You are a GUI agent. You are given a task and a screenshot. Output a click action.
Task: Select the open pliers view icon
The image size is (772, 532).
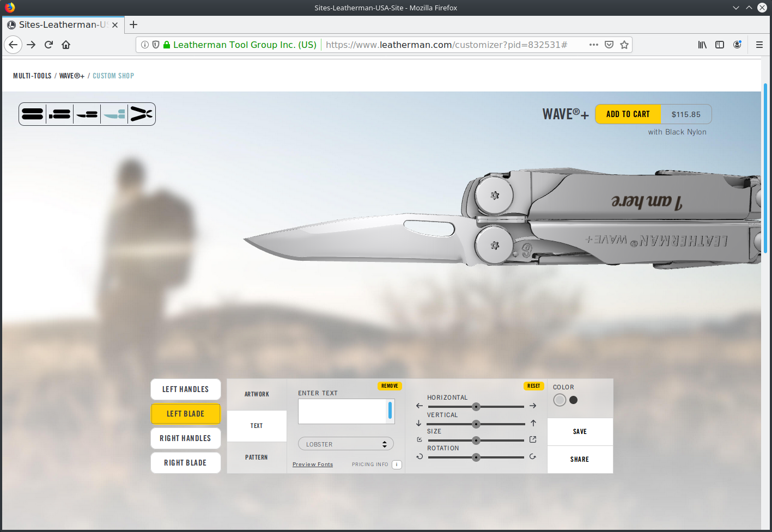(x=142, y=114)
